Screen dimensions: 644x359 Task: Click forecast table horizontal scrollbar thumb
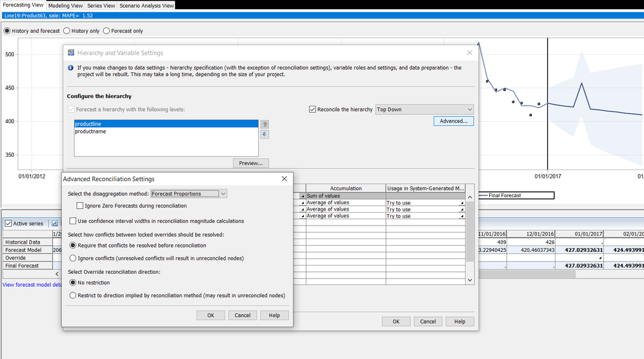point(527,274)
